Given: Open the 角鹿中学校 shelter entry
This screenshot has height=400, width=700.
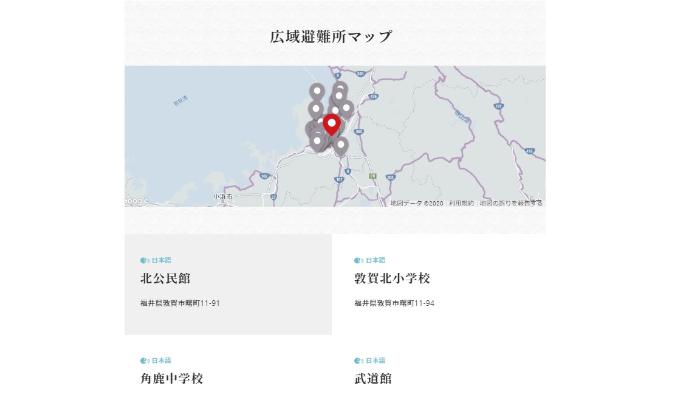Looking at the screenshot, I should 172,379.
